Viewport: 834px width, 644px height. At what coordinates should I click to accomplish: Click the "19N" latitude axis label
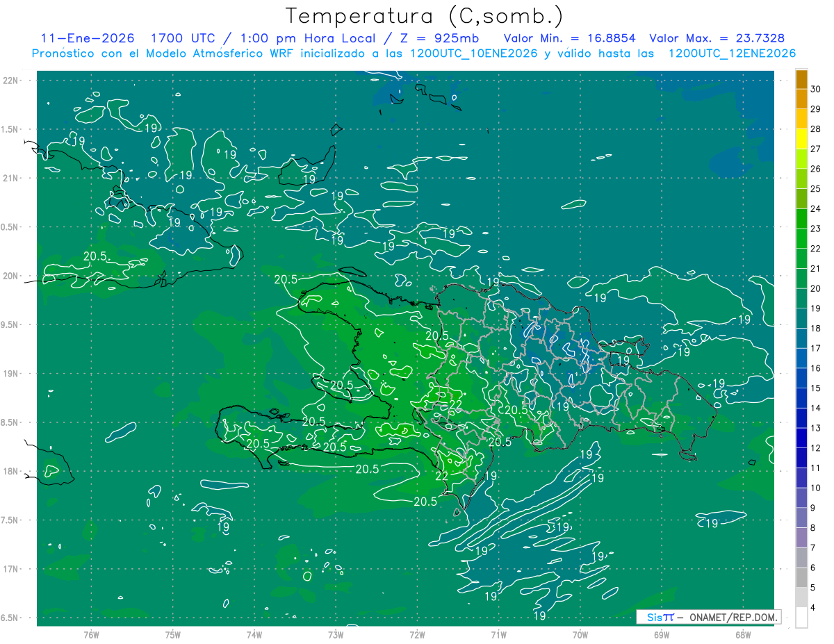click(x=12, y=374)
